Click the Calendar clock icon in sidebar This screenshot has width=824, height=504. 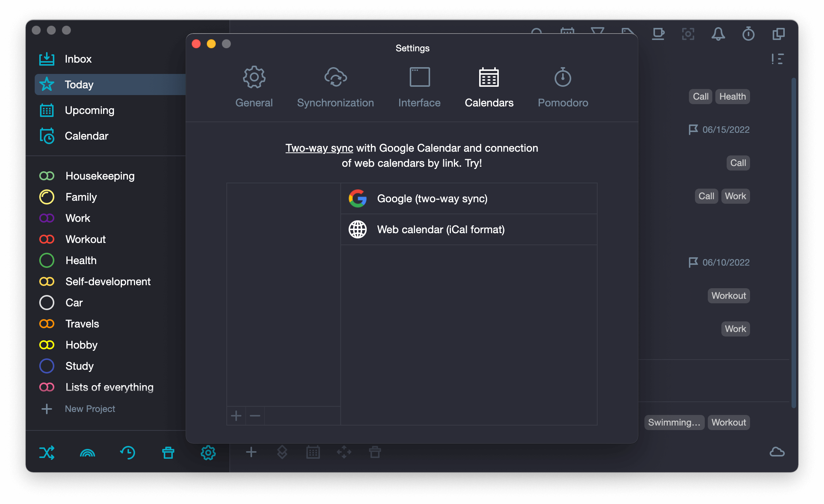coord(47,136)
